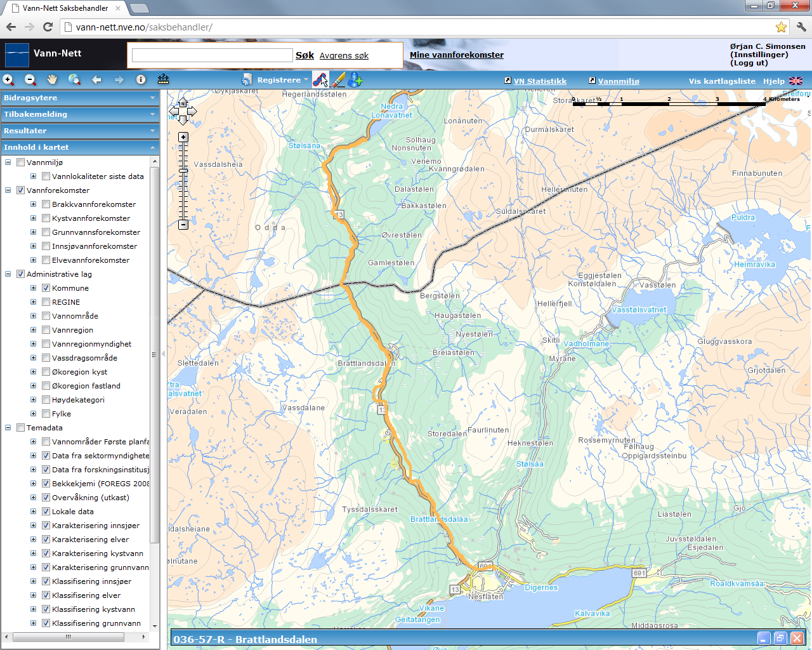Open a new browser tab

(139, 8)
